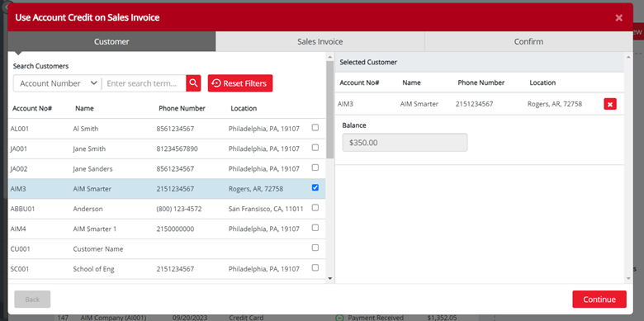
Task: Click location San Fransisco, CA, 11011
Action: tap(266, 209)
